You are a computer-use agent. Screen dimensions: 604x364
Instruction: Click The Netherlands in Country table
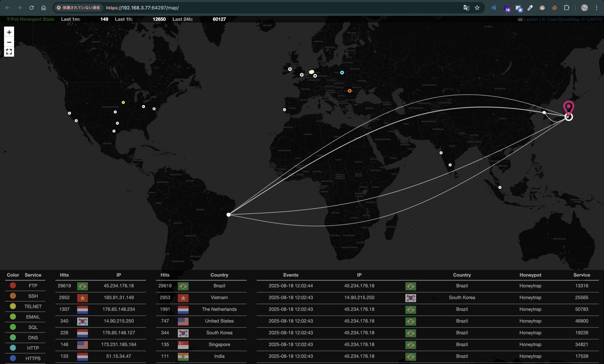coord(219,309)
